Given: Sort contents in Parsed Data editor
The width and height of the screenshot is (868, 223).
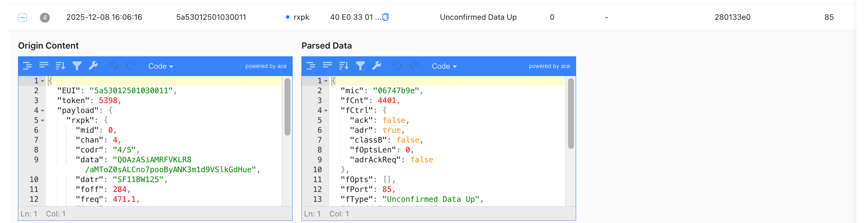Looking at the screenshot, I should click(344, 66).
